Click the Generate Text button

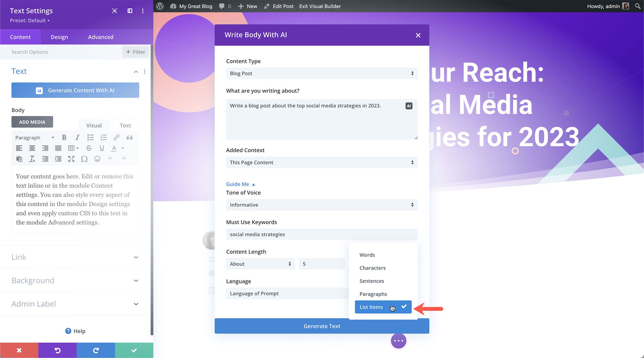[322, 326]
